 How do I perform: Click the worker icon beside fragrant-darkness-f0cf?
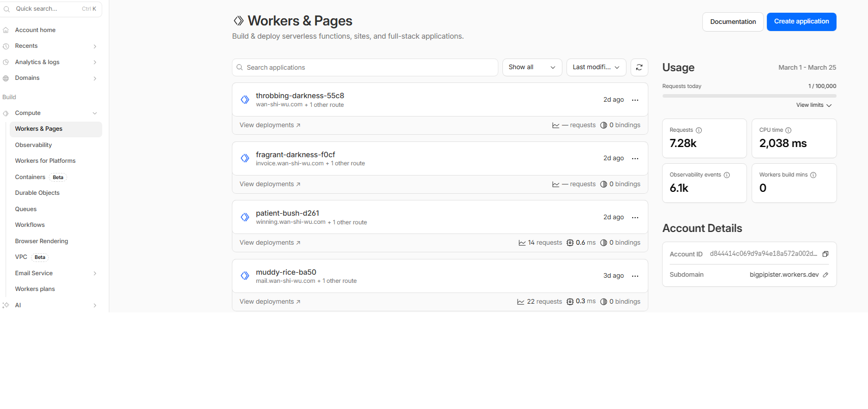coord(245,158)
